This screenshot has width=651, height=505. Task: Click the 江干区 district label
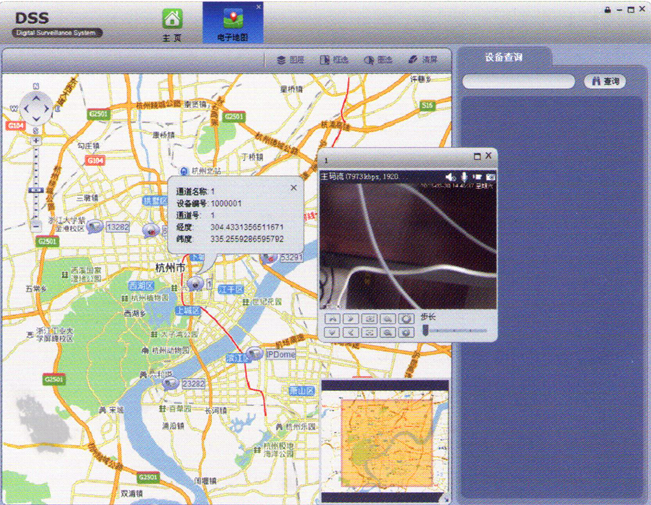(231, 289)
